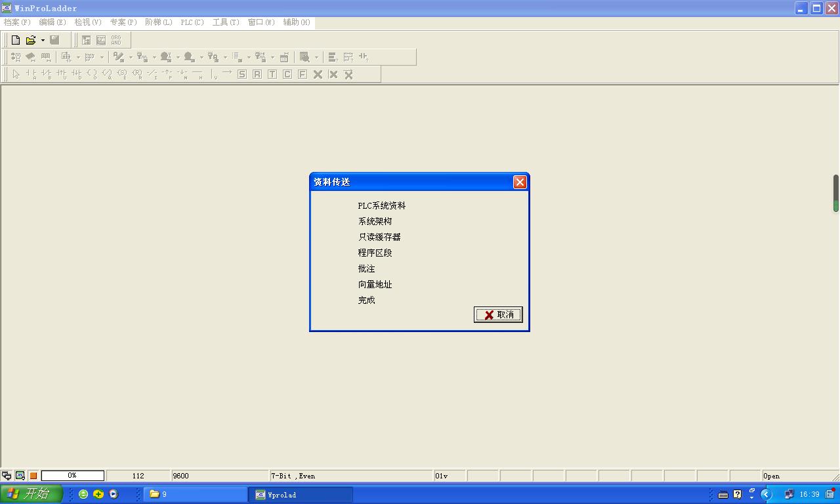
Task: Open the 档案(F) menu
Action: (x=17, y=22)
